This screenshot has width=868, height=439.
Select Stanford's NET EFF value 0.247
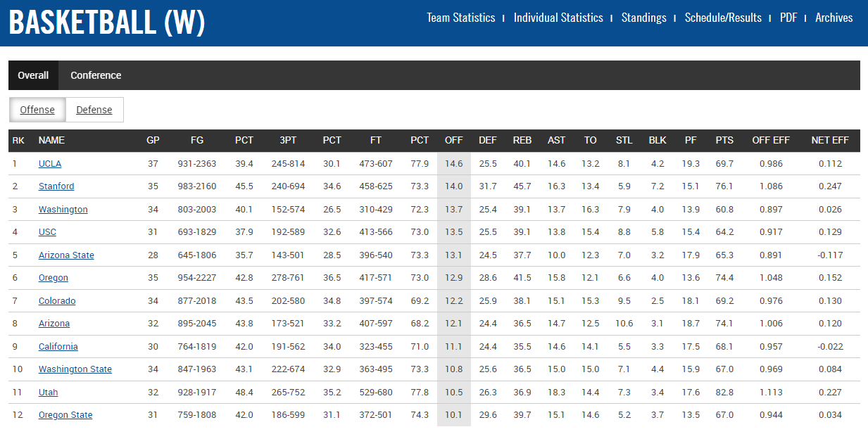coord(830,186)
